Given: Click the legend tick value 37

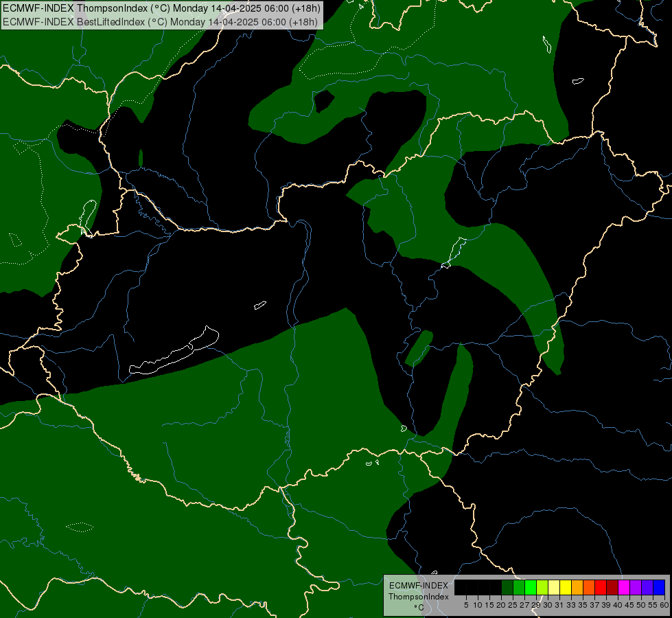Looking at the screenshot, I should point(594,605).
